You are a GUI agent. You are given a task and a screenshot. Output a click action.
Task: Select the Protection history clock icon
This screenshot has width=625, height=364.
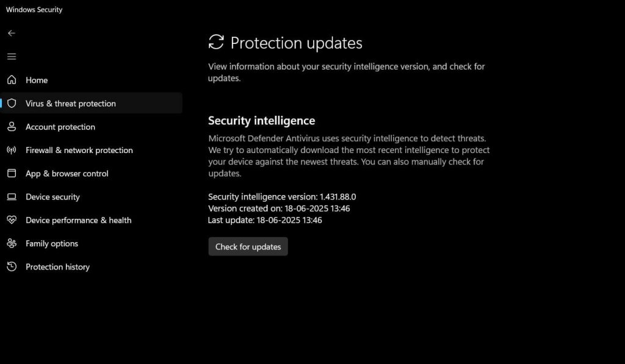(x=12, y=266)
